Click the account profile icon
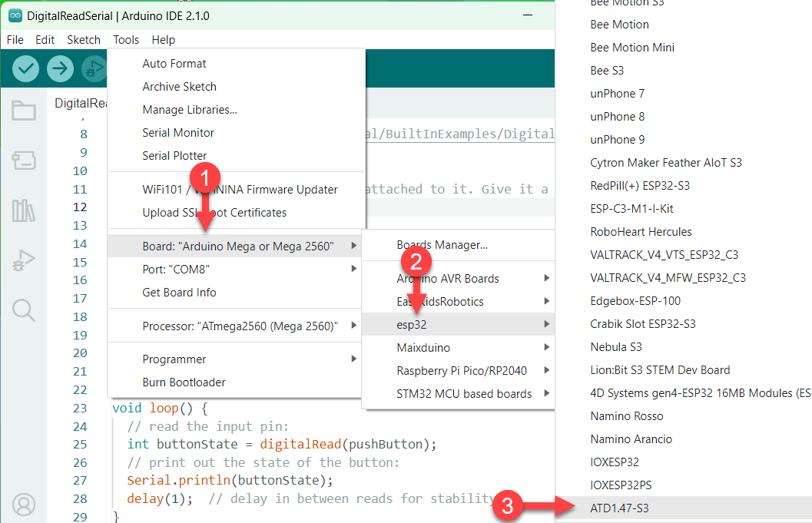Screen dimensions: 812x523 click(x=24, y=505)
